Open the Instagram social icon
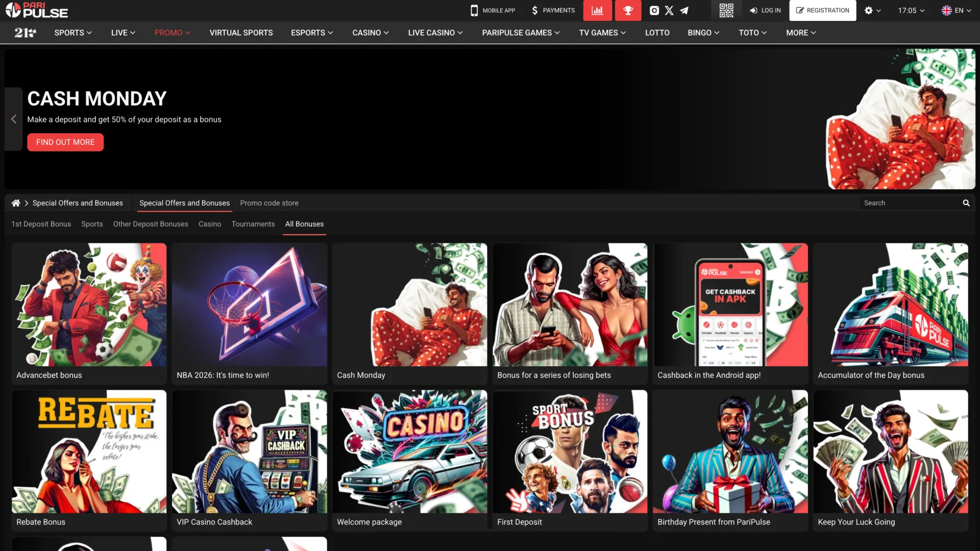 [x=654, y=10]
